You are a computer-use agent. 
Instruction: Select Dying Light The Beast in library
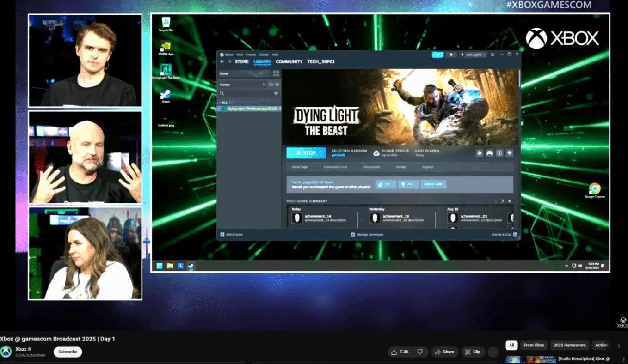tap(250, 109)
